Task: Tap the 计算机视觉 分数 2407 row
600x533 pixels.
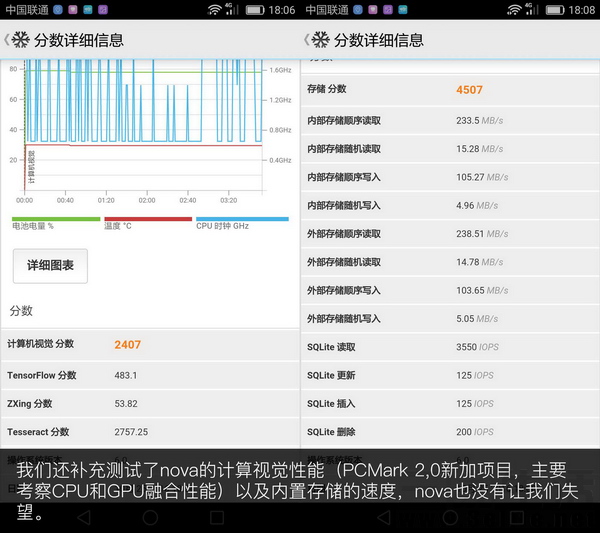Action: (150, 344)
